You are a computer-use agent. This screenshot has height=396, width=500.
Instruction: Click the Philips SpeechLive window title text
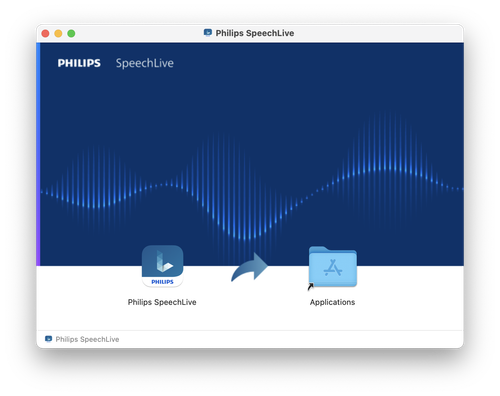pyautogui.click(x=255, y=33)
